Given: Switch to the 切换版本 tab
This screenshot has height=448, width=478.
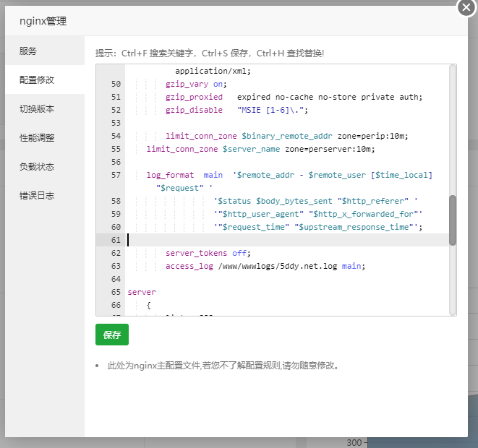Looking at the screenshot, I should coord(45,108).
